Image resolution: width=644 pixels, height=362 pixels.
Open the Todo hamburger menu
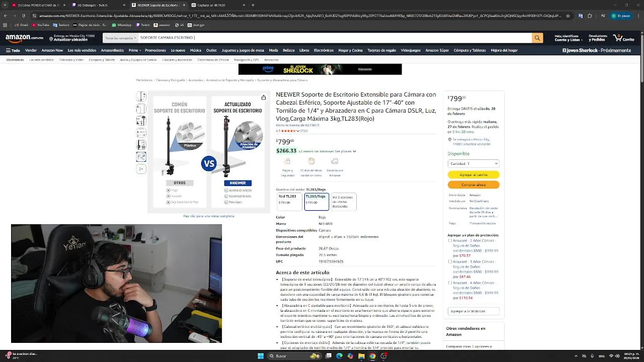(13, 50)
